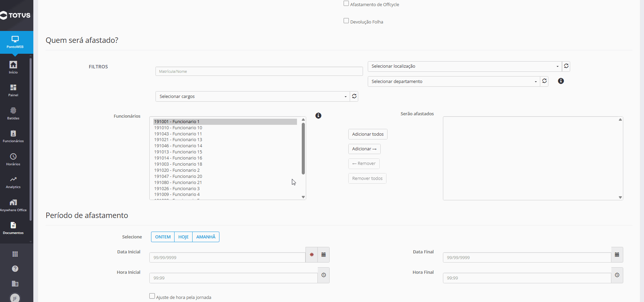Viewport: 644px width, 302px height.
Task: Focus the Hora Final field
Action: 527,278
